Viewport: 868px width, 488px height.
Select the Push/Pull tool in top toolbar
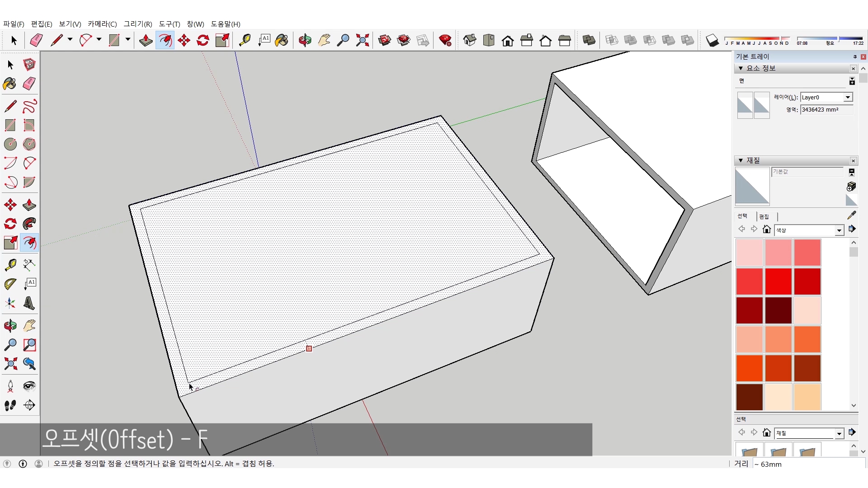click(x=146, y=41)
